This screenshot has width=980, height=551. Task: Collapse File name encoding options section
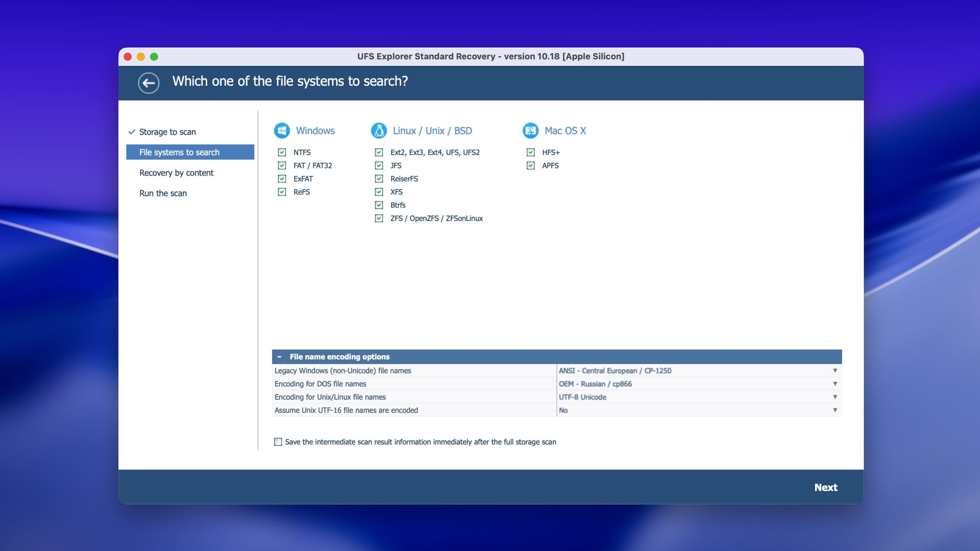click(x=279, y=357)
